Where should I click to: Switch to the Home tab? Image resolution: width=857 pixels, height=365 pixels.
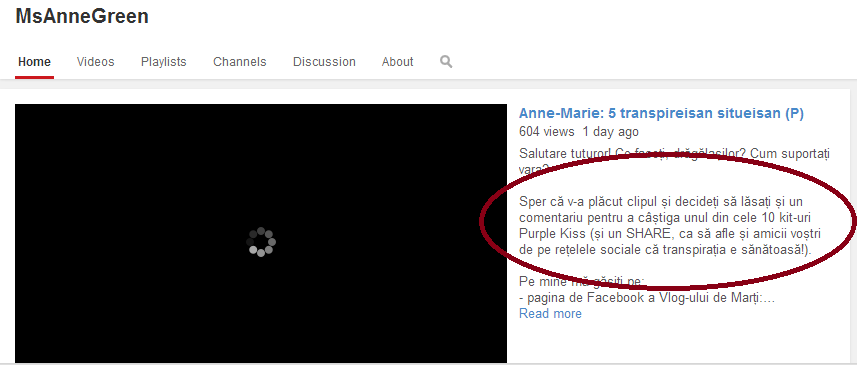click(34, 62)
